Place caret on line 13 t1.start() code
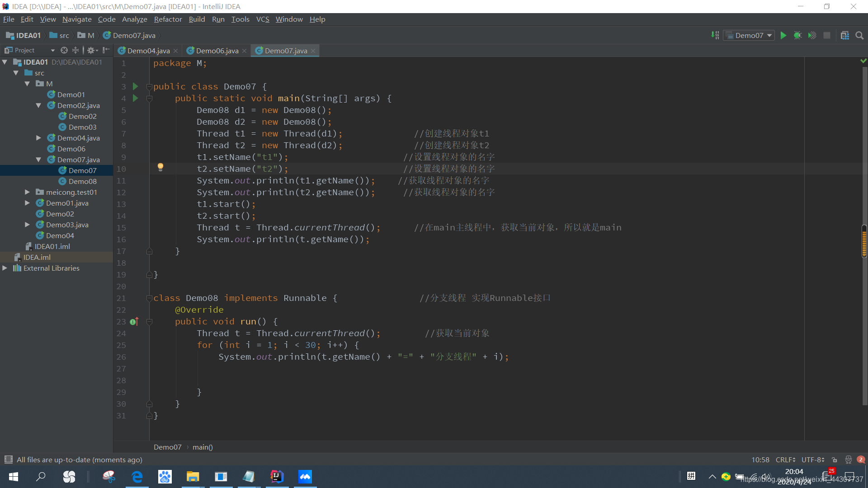Screen dimensions: 868x488 pyautogui.click(x=226, y=204)
